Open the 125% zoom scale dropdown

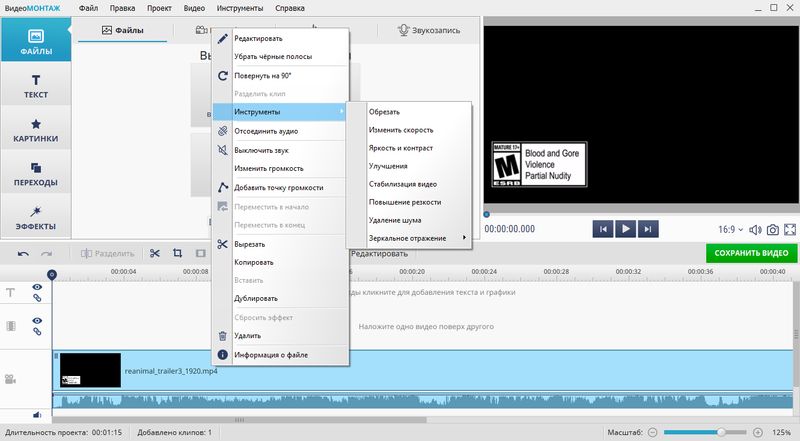tap(782, 432)
